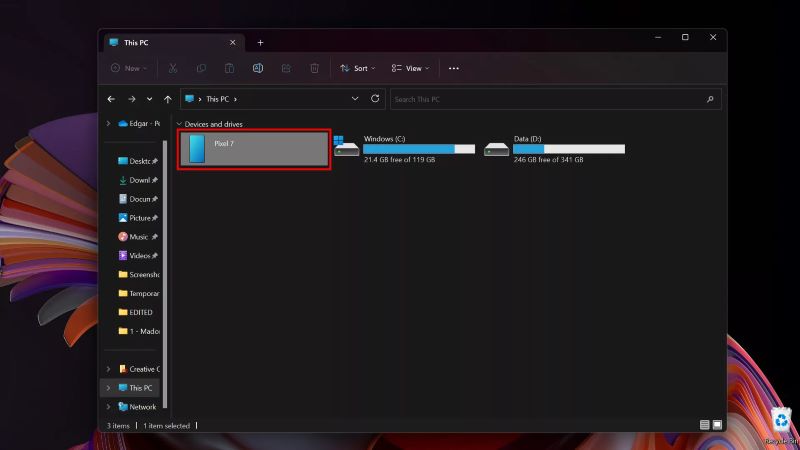
Task: Open Creative Cloud Files in sidebar
Action: [139, 369]
